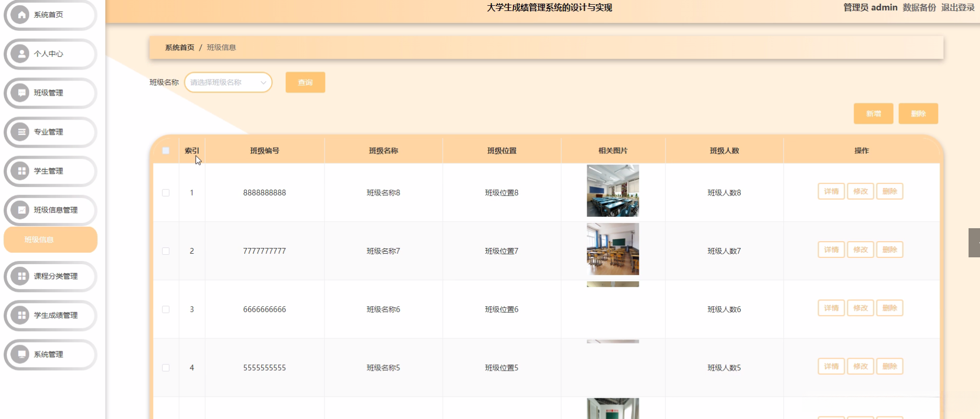Click the 数据备份 link in header
The image size is (980, 419).
[x=919, y=7]
